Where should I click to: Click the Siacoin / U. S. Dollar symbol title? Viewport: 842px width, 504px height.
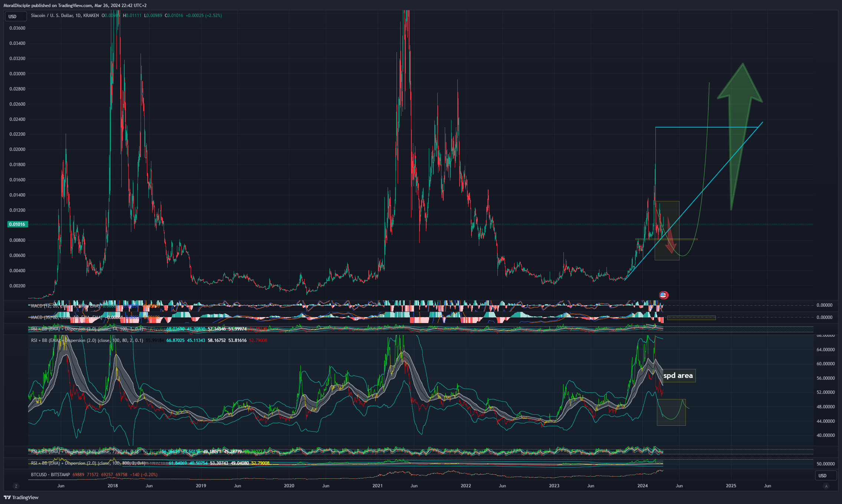(52, 16)
